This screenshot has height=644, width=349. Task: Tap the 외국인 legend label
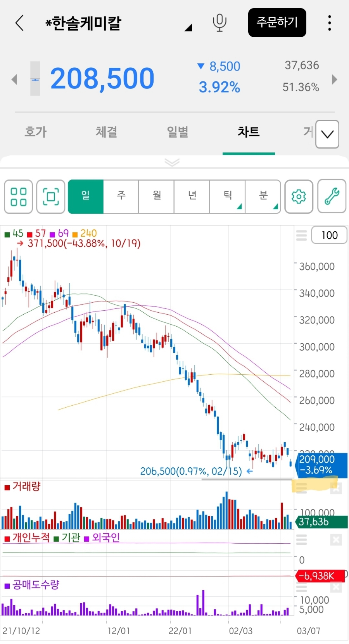[x=102, y=537]
